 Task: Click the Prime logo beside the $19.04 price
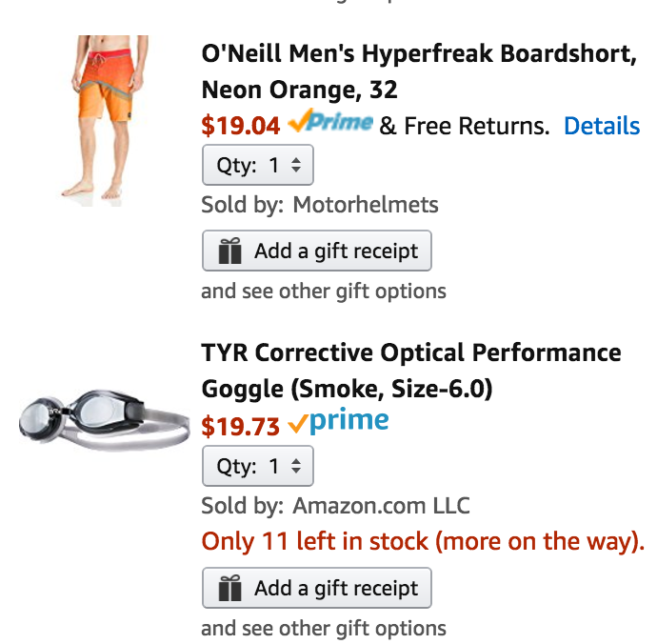(x=329, y=124)
